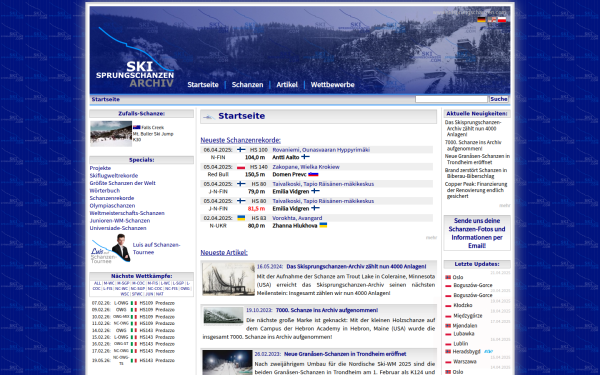Image resolution: width=600 pixels, height=375 pixels.
Task: Open Międzygórze in Letzte Updates
Action: tap(468, 316)
